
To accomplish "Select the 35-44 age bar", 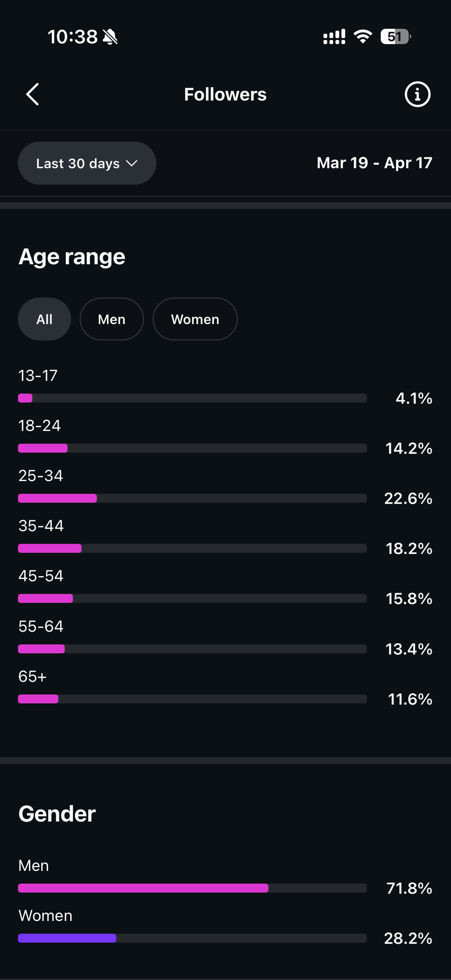I will pos(192,549).
